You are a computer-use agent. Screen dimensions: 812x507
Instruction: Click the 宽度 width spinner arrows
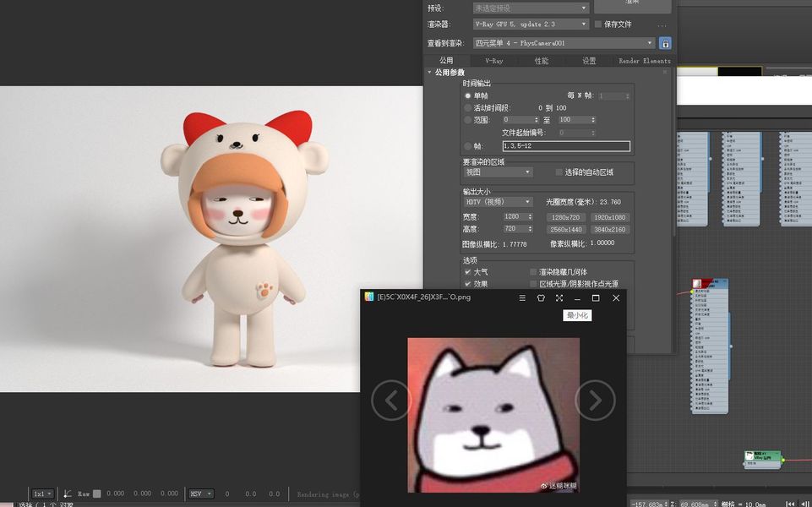point(530,216)
